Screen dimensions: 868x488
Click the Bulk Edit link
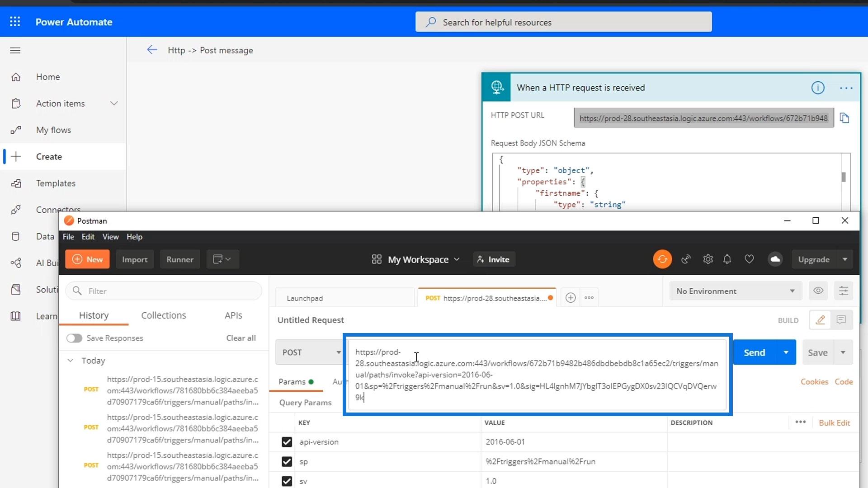834,423
